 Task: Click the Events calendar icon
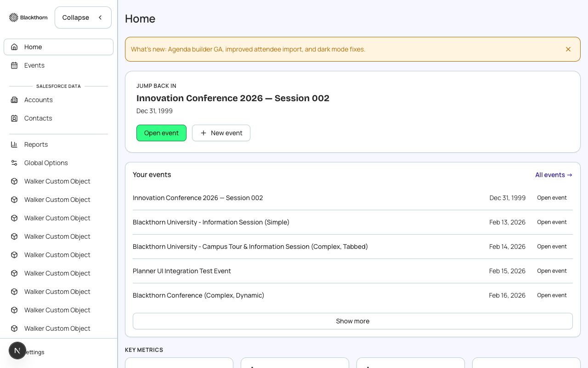[x=14, y=65]
